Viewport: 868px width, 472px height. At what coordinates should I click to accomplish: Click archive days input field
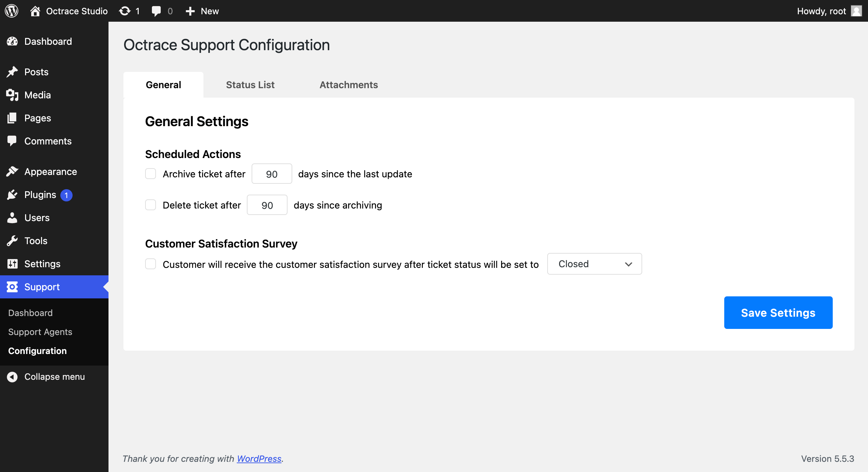tap(271, 173)
